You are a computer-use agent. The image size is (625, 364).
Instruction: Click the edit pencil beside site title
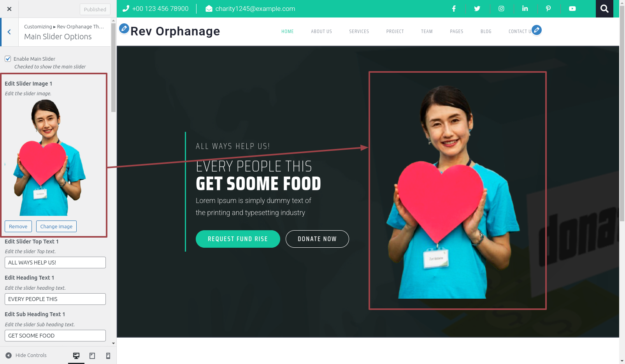coord(124,28)
